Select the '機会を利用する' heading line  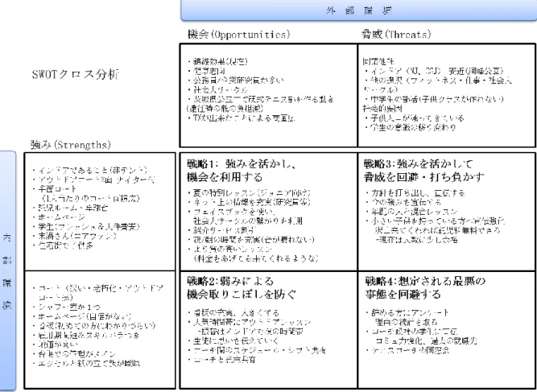(x=225, y=177)
